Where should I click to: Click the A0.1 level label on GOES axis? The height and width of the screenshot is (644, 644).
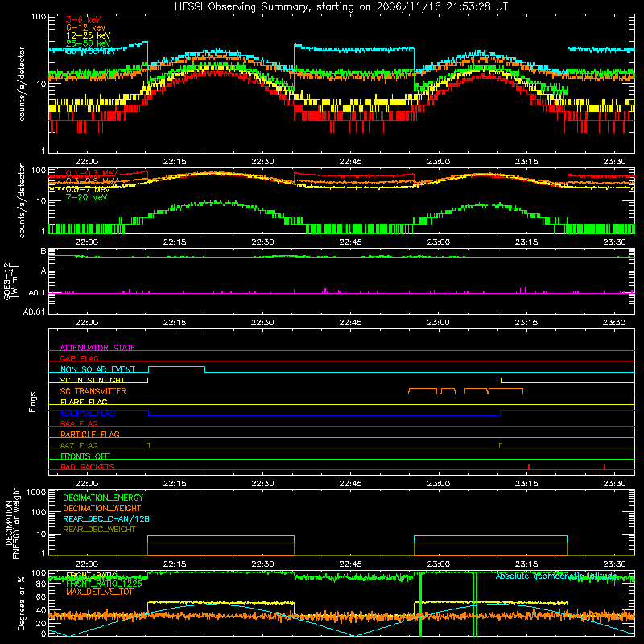coord(37,293)
